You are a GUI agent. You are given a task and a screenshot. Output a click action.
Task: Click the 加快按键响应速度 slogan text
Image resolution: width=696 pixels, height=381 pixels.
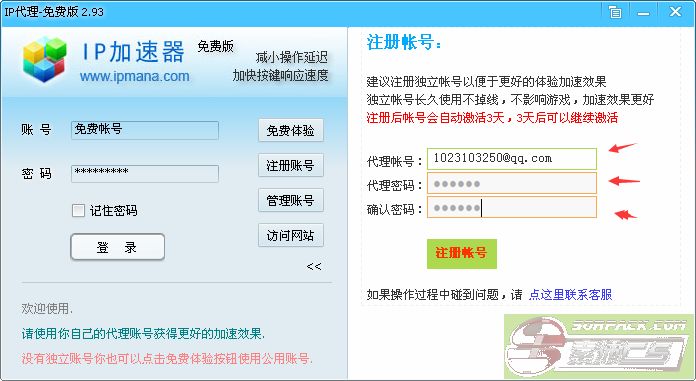coord(281,75)
